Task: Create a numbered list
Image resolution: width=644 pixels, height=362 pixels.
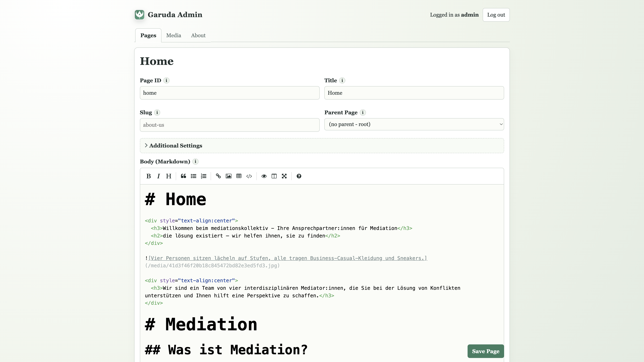Action: click(203, 176)
